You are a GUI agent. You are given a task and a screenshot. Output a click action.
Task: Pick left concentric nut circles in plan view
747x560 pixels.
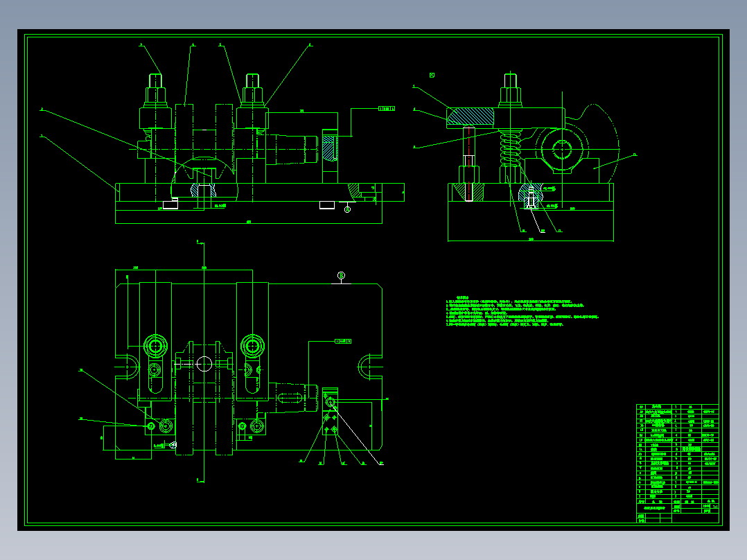coord(155,346)
